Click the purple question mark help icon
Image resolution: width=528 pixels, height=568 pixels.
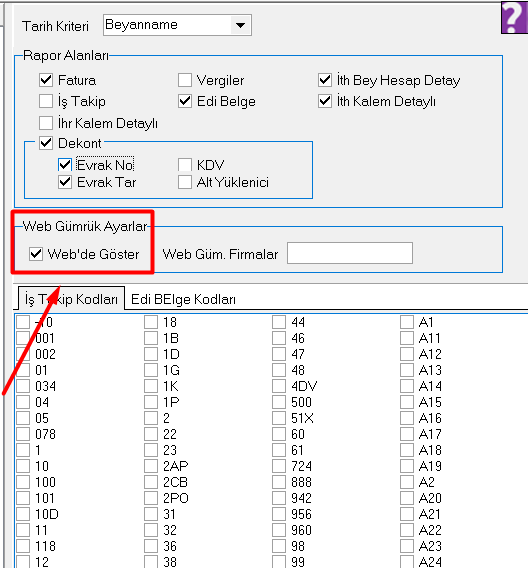[x=514, y=17]
